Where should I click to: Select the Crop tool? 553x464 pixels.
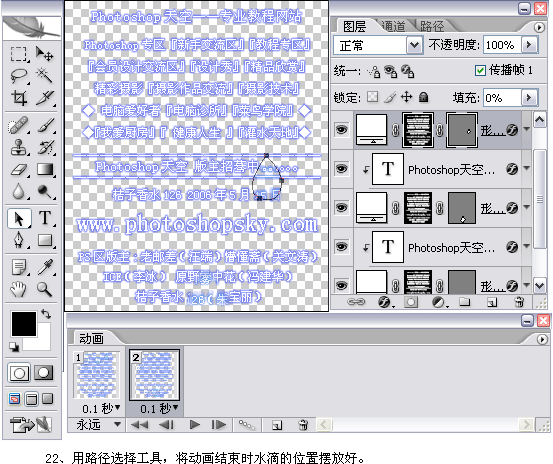pos(18,97)
